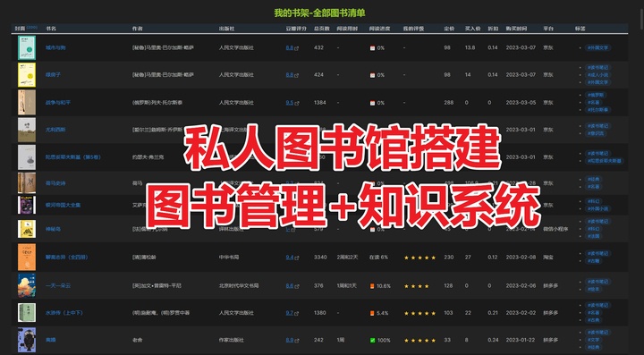Open 陀思妥耶夫斯基（第5卷）book link
644x355 pixels.
(73, 157)
